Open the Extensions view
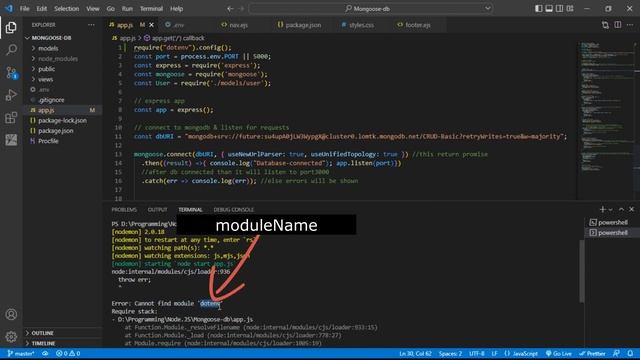The width and height of the screenshot is (640, 360). 11,118
